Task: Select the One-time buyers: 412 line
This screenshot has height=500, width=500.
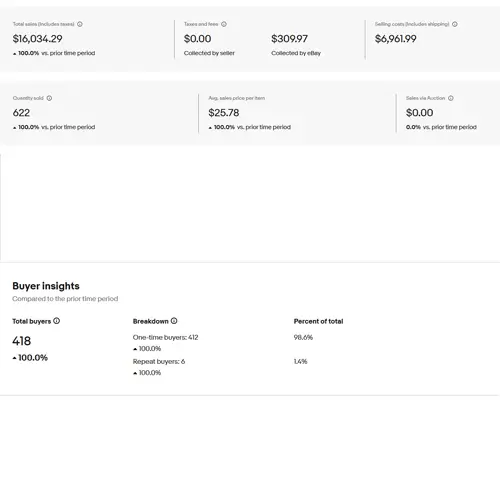Action: (165, 337)
